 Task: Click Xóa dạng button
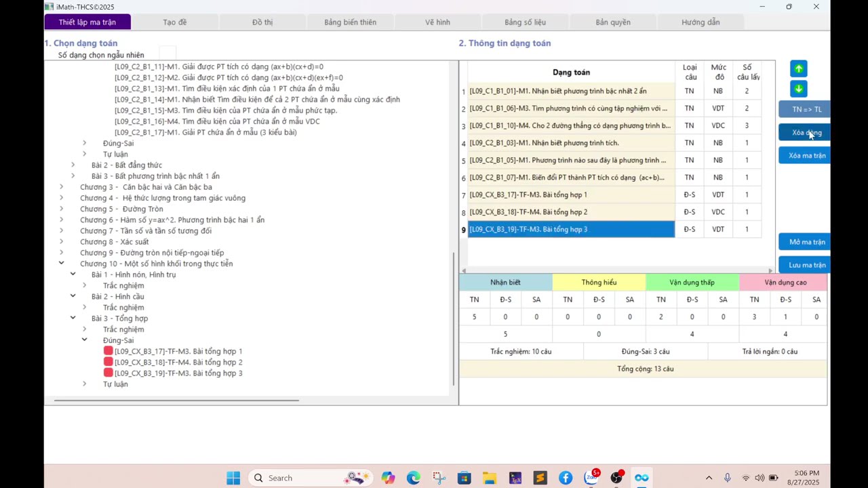806,132
